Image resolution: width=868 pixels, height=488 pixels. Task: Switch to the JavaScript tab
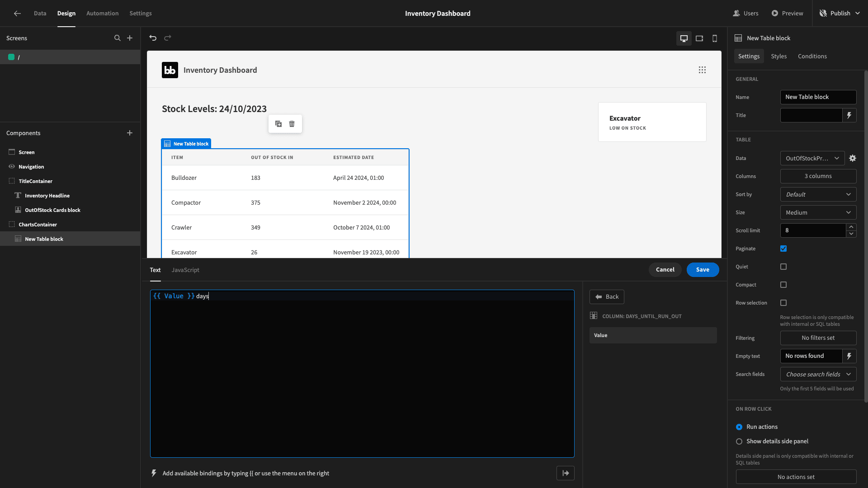(x=185, y=270)
